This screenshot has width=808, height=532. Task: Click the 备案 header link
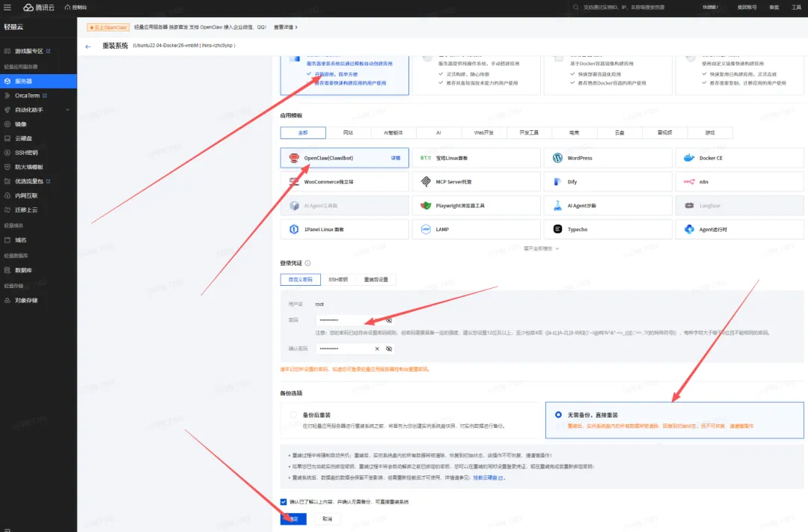point(774,7)
